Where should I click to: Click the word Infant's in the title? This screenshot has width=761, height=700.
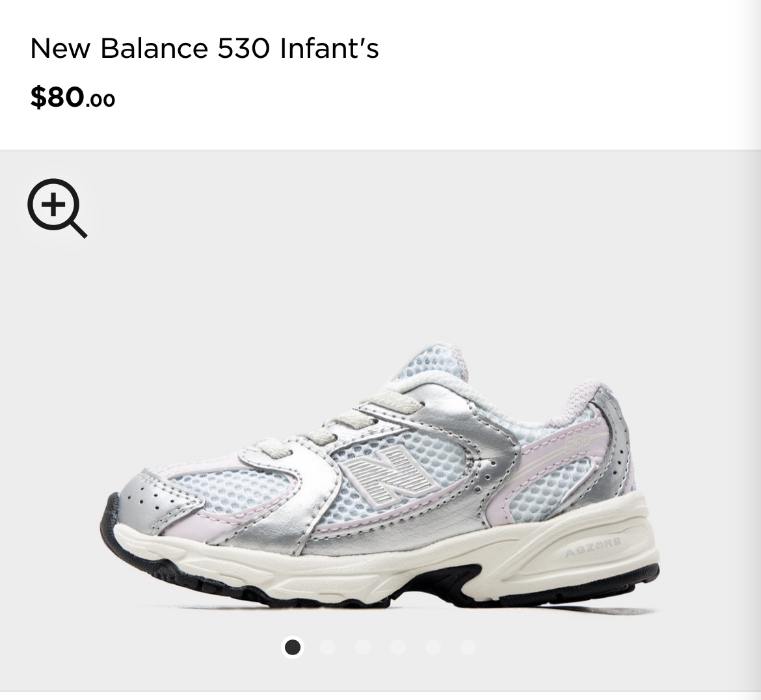tap(329, 48)
